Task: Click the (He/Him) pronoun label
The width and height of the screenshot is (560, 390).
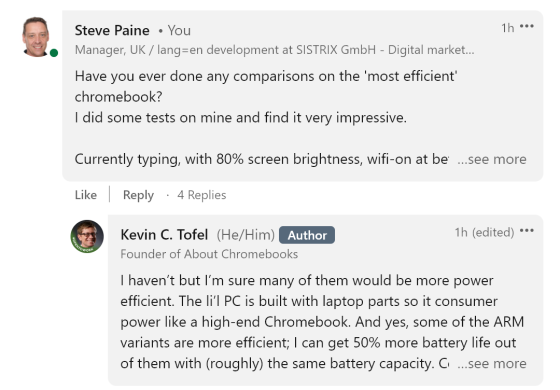Action: pyautogui.click(x=245, y=235)
